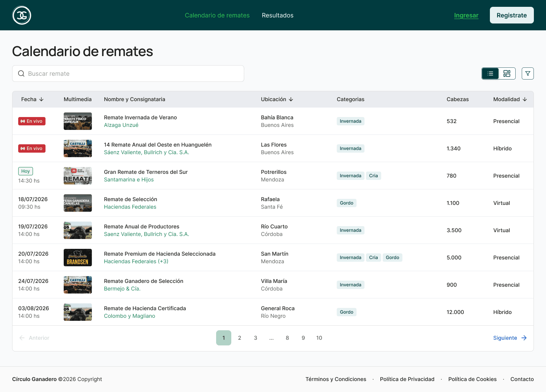Image resolution: width=546 pixels, height=392 pixels.
Task: Click Río Cuarto location cell
Action: (x=274, y=230)
